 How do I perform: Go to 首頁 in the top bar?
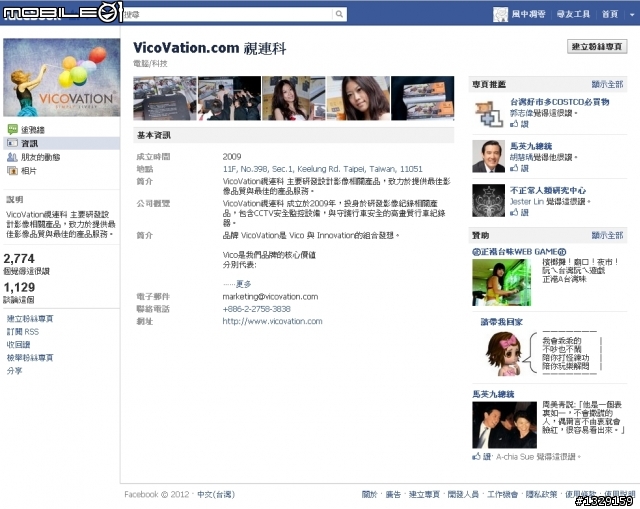(610, 14)
